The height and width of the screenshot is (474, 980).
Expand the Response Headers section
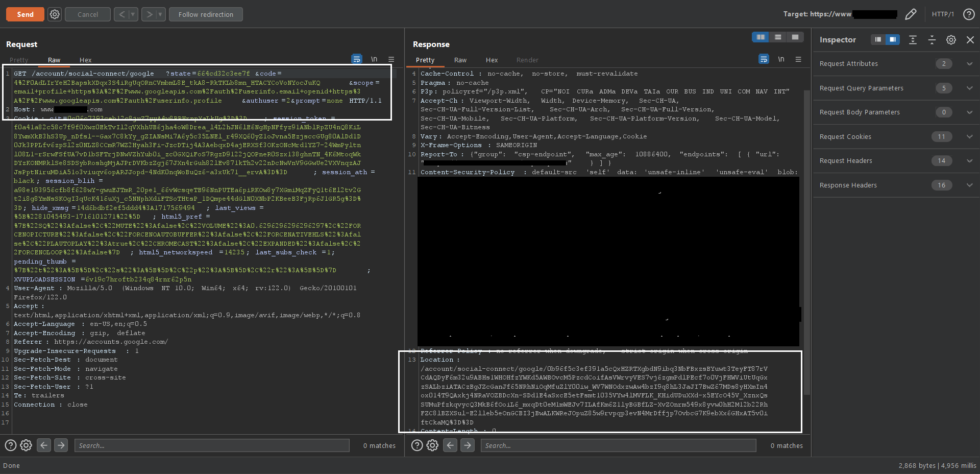894,185
